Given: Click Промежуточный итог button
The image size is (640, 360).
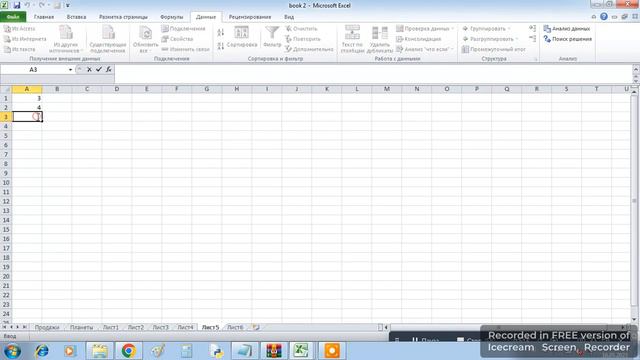Looking at the screenshot, I should pos(494,49).
